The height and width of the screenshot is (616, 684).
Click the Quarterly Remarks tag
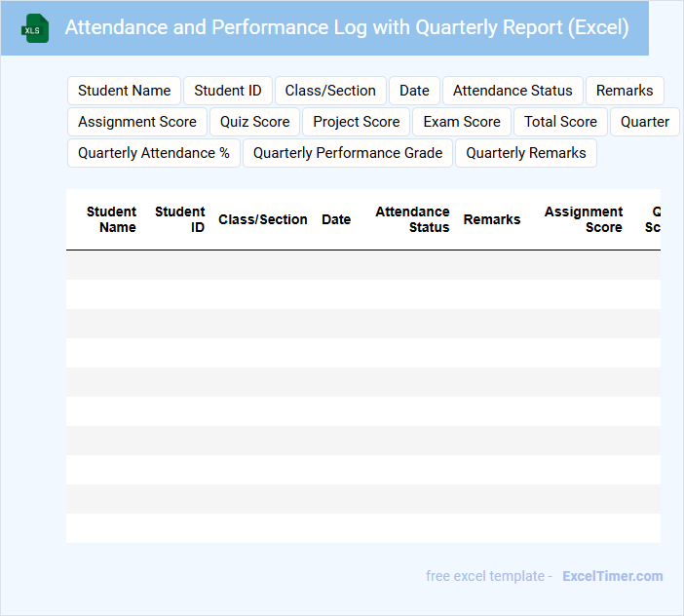pos(526,153)
